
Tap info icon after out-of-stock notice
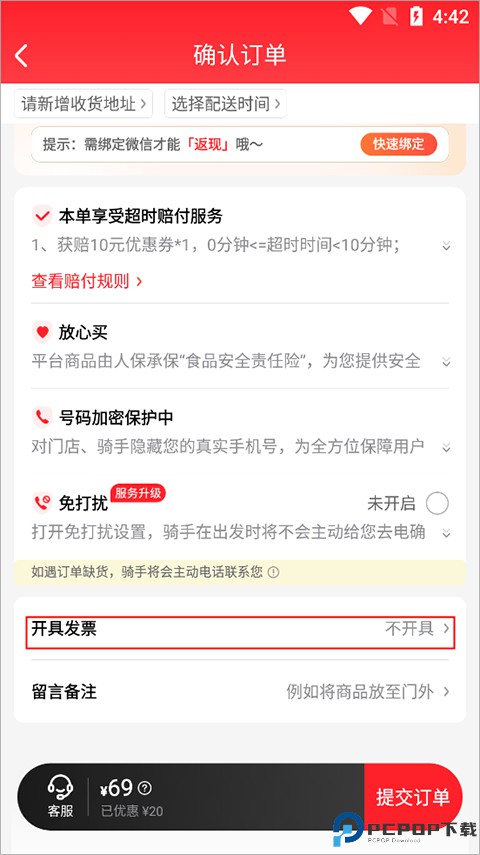(274, 573)
